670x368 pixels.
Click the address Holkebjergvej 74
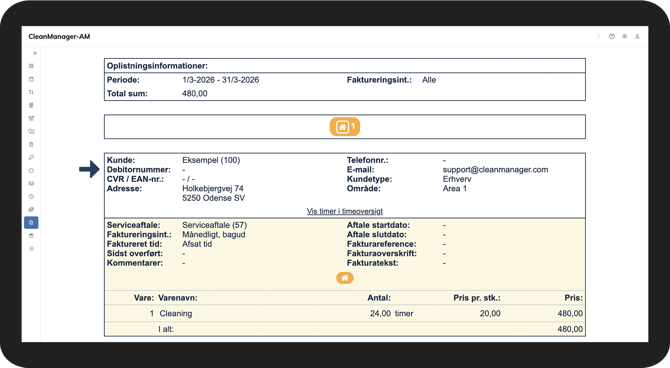tap(213, 188)
